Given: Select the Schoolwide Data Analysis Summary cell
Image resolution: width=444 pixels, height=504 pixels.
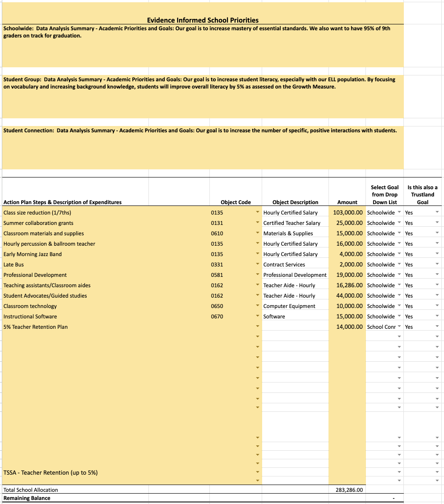Looking at the screenshot, I should tap(203, 46).
